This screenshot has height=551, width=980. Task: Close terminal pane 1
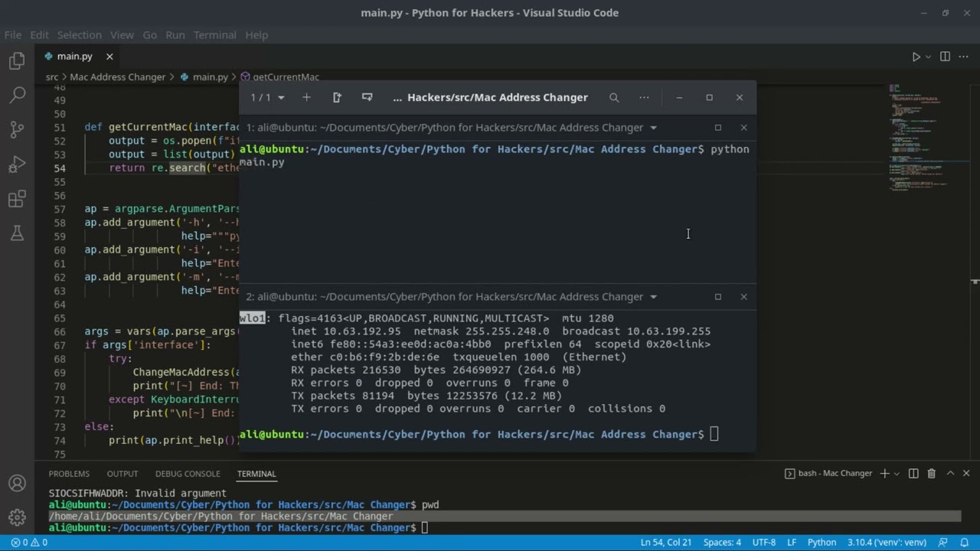743,128
